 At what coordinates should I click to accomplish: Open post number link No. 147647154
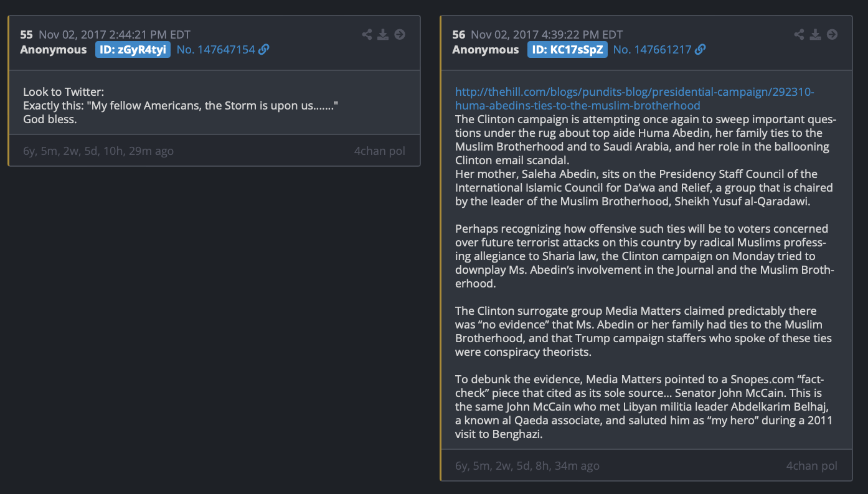click(x=216, y=50)
